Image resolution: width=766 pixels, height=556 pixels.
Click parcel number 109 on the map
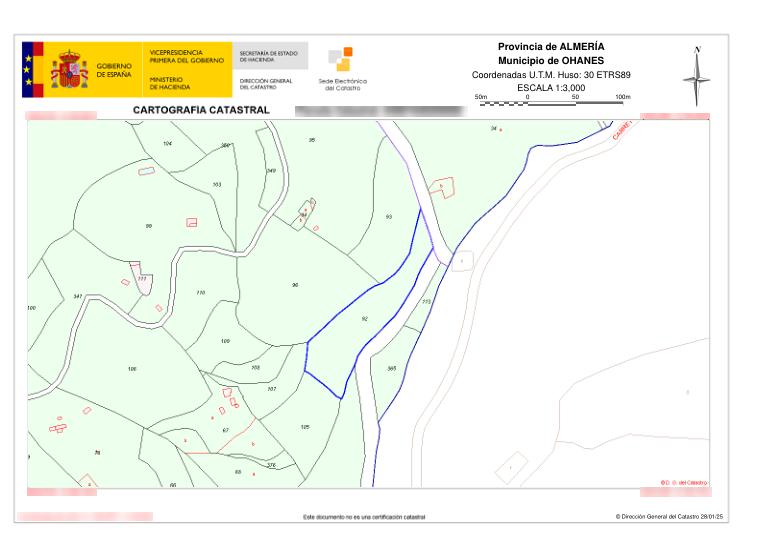[x=225, y=341]
